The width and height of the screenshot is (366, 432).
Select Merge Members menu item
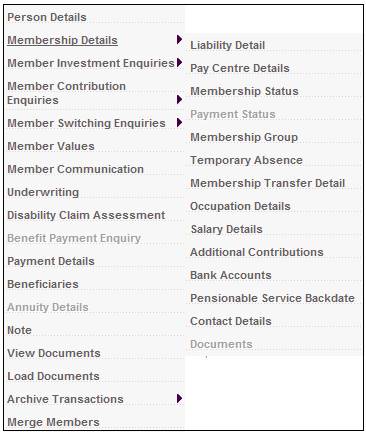[x=53, y=422]
